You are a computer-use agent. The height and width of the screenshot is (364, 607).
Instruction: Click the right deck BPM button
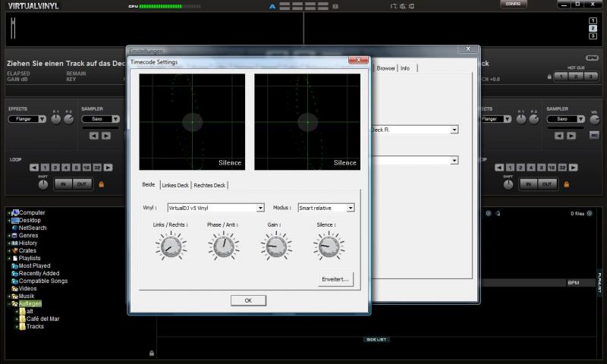tap(592, 58)
